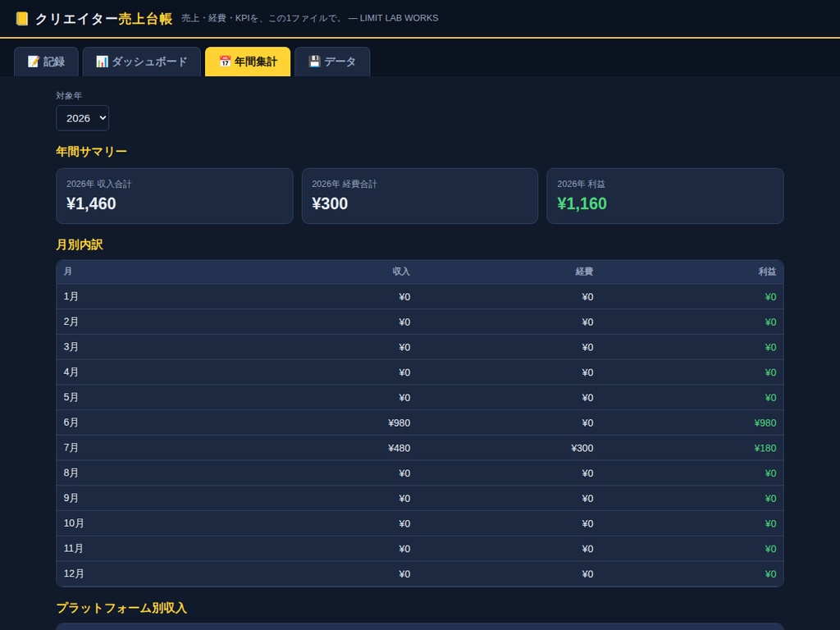Click the green ¥980 profit cell
Image resolution: width=840 pixels, height=630 pixels.
(x=765, y=423)
